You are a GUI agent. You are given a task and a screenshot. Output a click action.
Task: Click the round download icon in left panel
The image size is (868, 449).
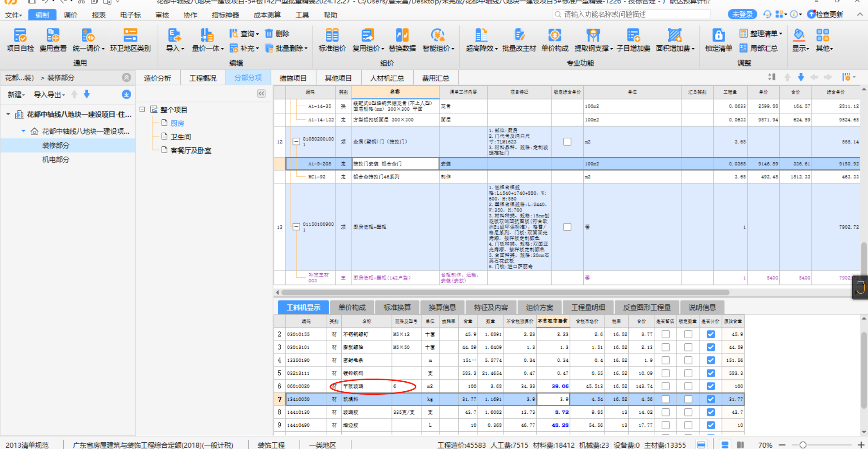(x=127, y=94)
